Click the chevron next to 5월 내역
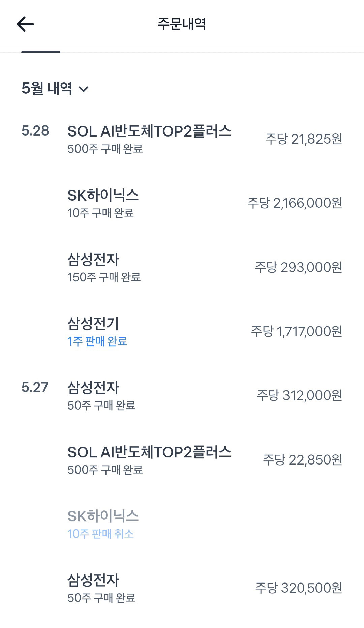This screenshot has height=628, width=364. [x=83, y=89]
